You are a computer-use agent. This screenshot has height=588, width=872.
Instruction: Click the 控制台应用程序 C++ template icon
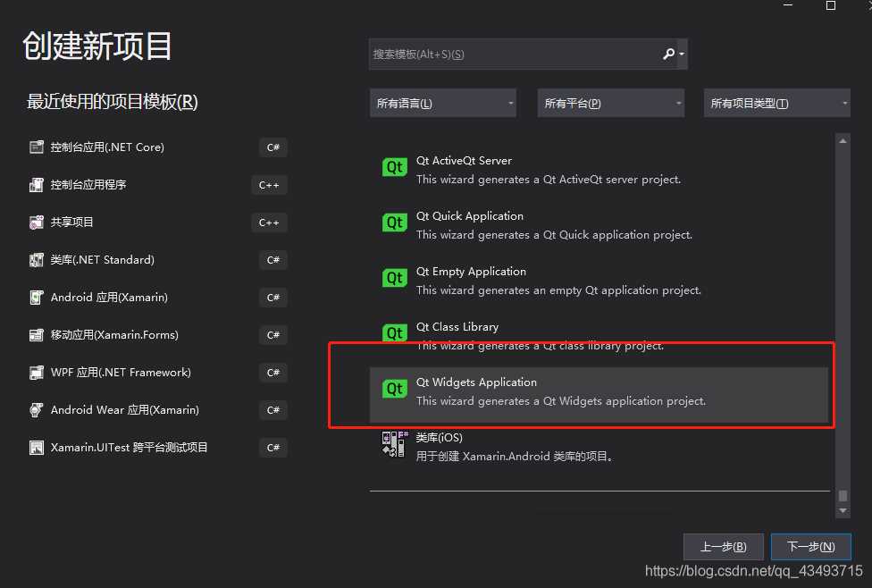[x=36, y=185]
